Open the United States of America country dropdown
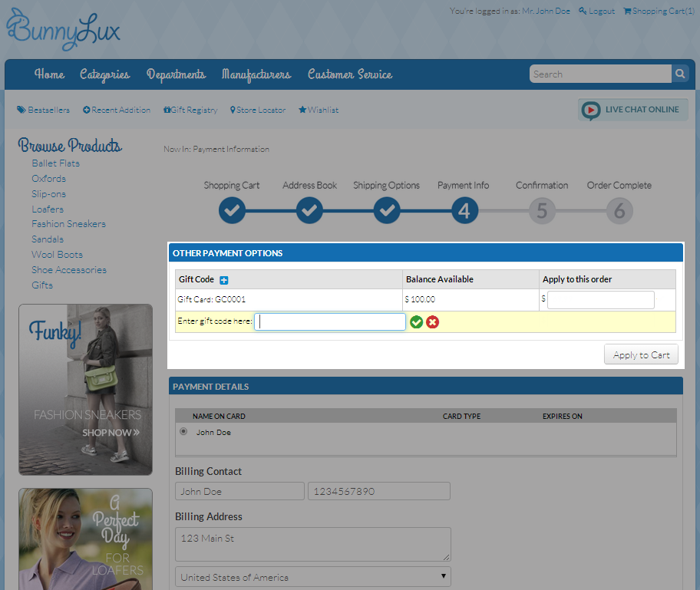 (x=313, y=577)
